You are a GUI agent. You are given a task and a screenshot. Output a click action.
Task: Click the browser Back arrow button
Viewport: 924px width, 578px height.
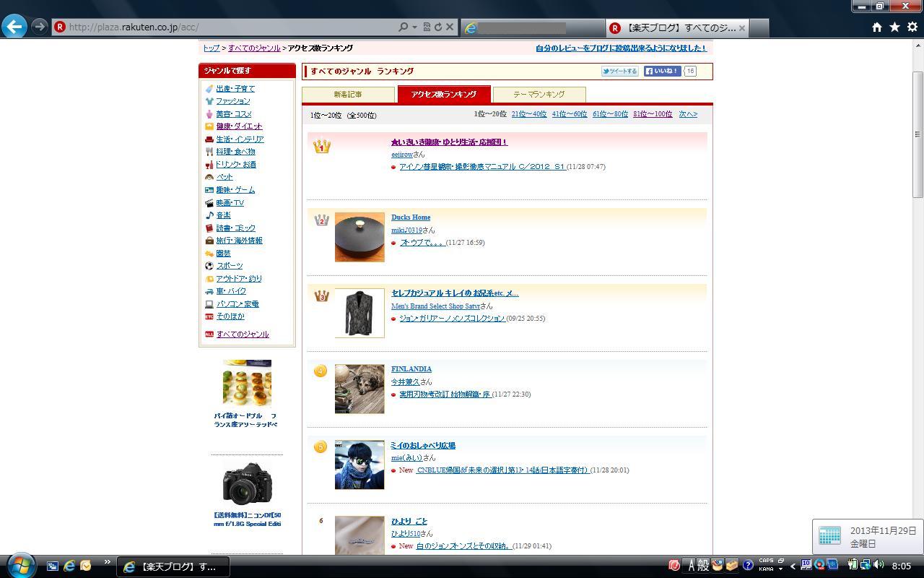click(x=14, y=27)
